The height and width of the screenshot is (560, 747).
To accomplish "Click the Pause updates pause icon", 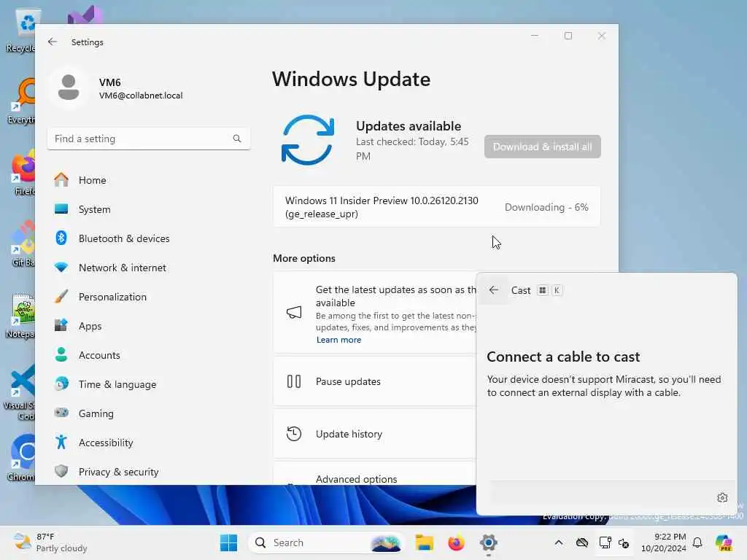I will [294, 381].
